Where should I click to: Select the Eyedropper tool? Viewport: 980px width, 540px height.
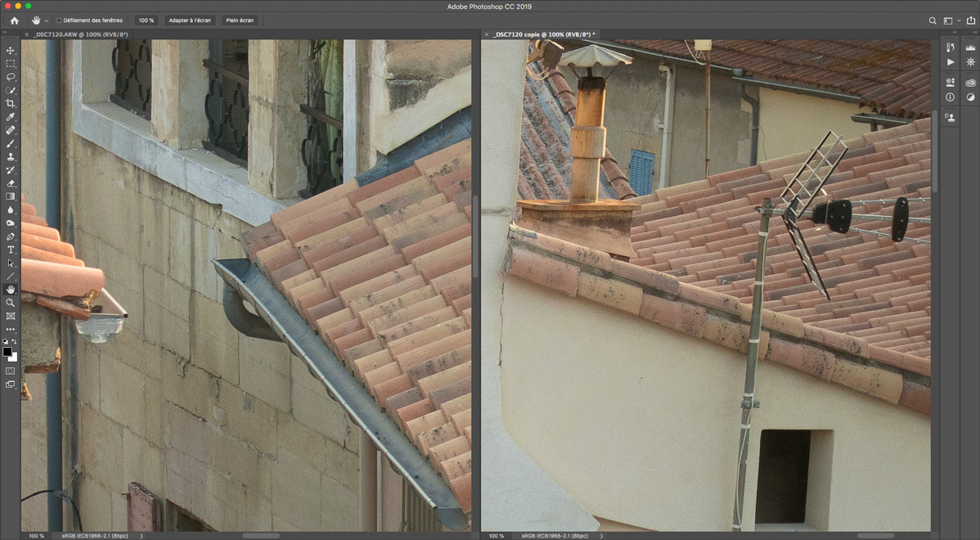(x=11, y=117)
